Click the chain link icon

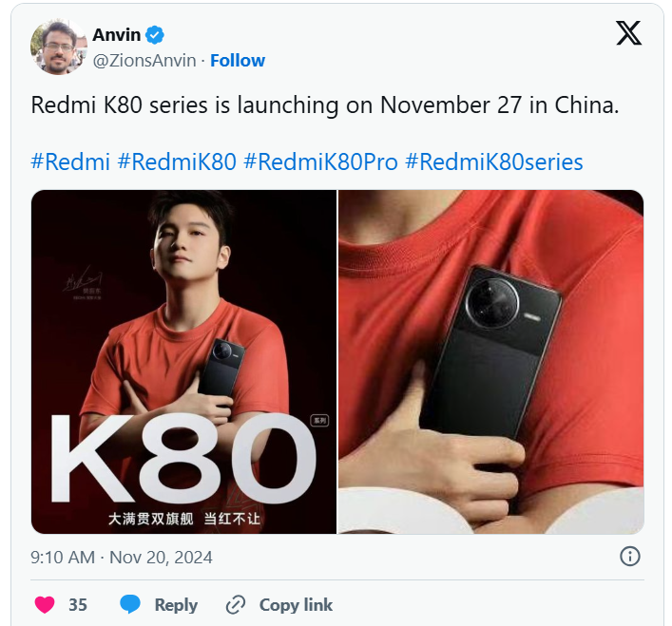[236, 604]
